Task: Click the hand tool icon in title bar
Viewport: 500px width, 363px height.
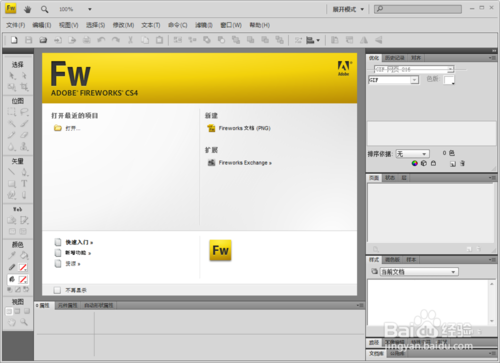Action: point(28,9)
